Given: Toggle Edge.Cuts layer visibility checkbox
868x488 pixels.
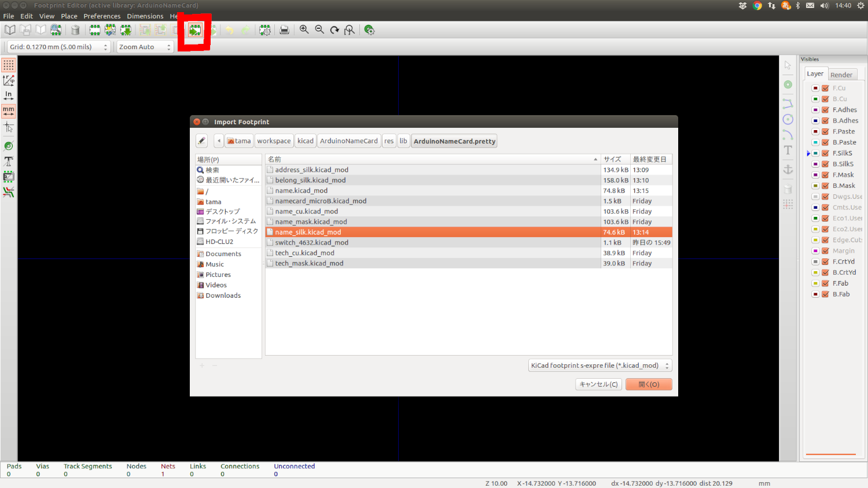Looking at the screenshot, I should point(825,240).
